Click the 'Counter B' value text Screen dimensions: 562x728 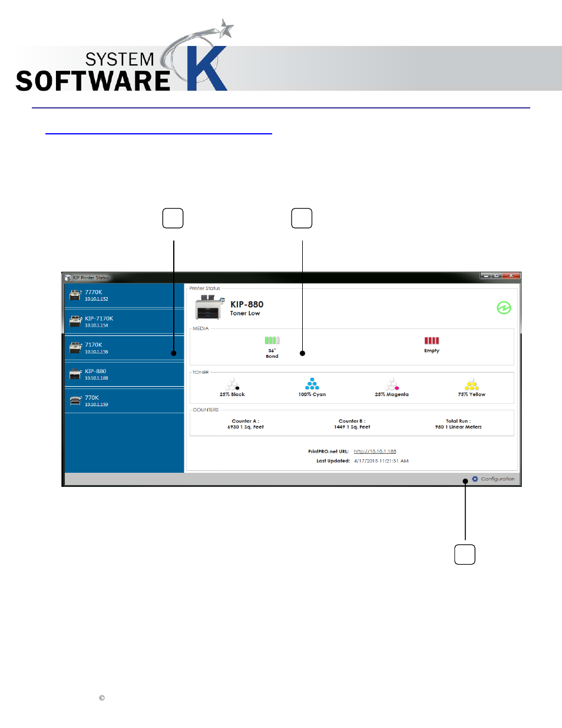[352, 427]
